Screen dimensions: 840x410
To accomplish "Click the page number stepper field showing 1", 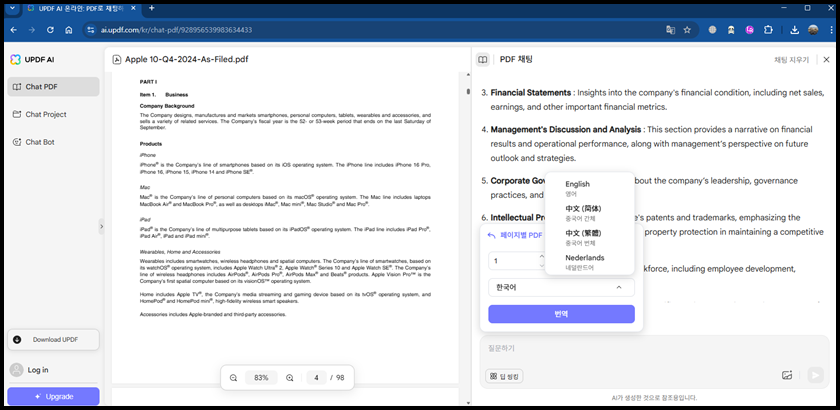I will (x=516, y=260).
